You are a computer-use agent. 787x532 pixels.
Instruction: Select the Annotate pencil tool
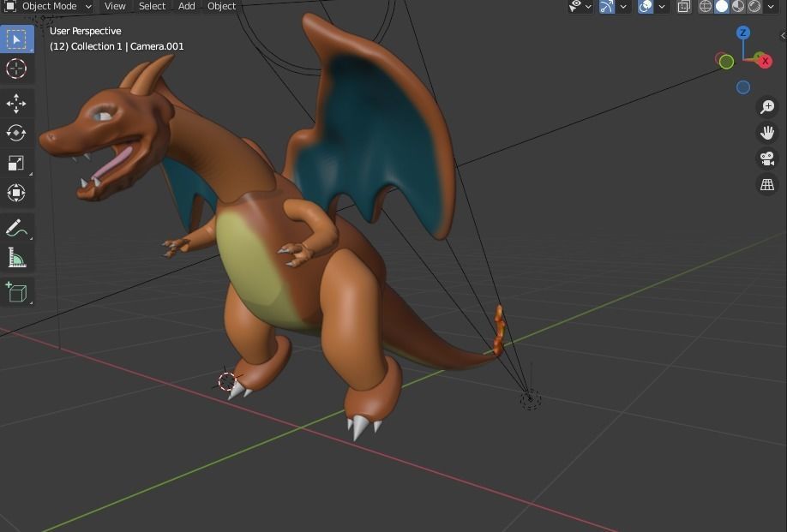click(x=16, y=228)
